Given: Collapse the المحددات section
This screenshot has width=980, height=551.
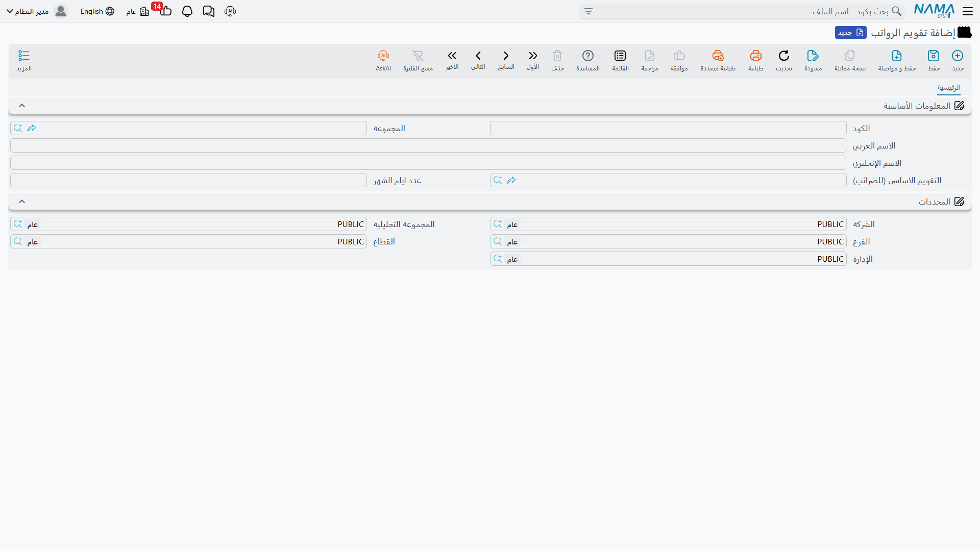Looking at the screenshot, I should click(x=22, y=202).
